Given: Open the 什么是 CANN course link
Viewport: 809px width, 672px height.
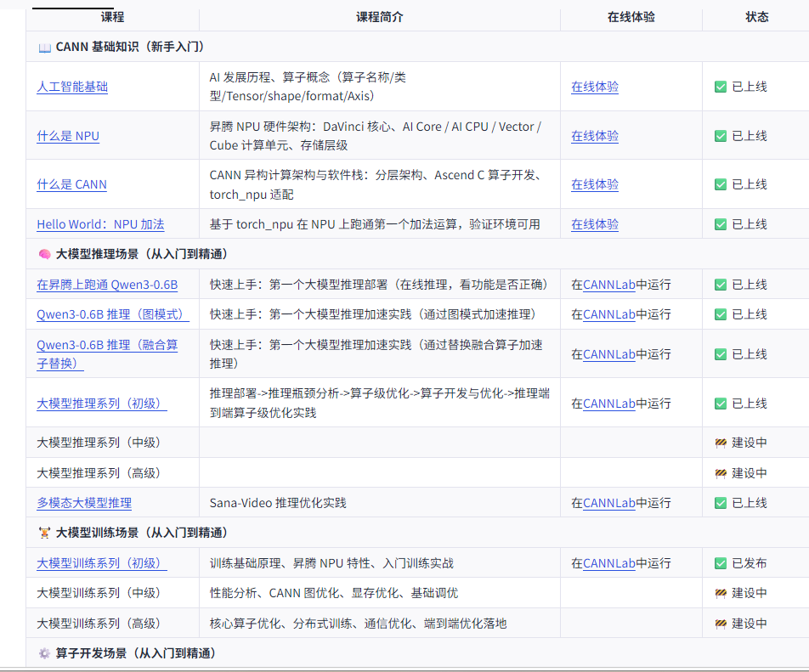Looking at the screenshot, I should (71, 184).
